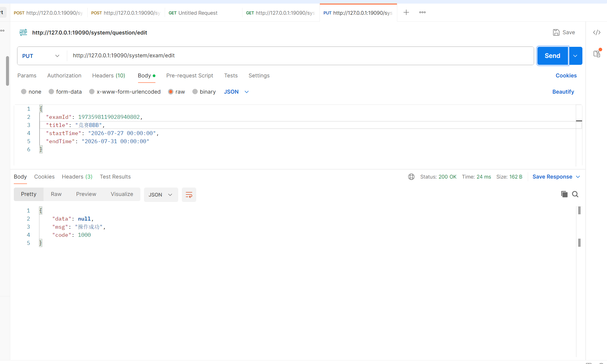Click the Beautify link
Screen dimensions: 607x364
[563, 92]
